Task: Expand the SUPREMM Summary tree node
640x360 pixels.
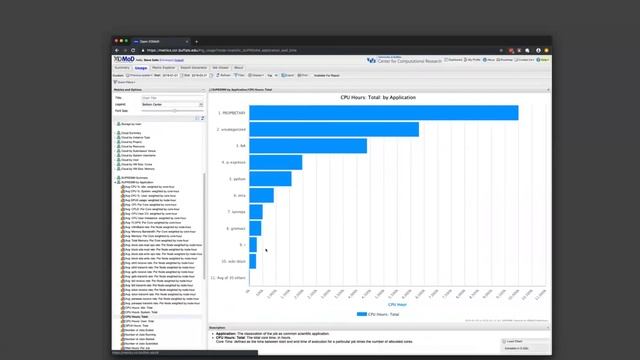Action: click(x=115, y=178)
